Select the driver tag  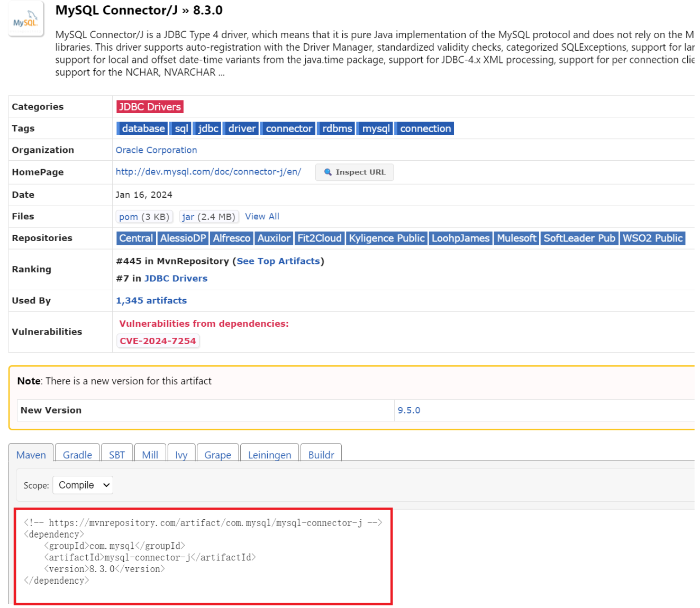(241, 128)
